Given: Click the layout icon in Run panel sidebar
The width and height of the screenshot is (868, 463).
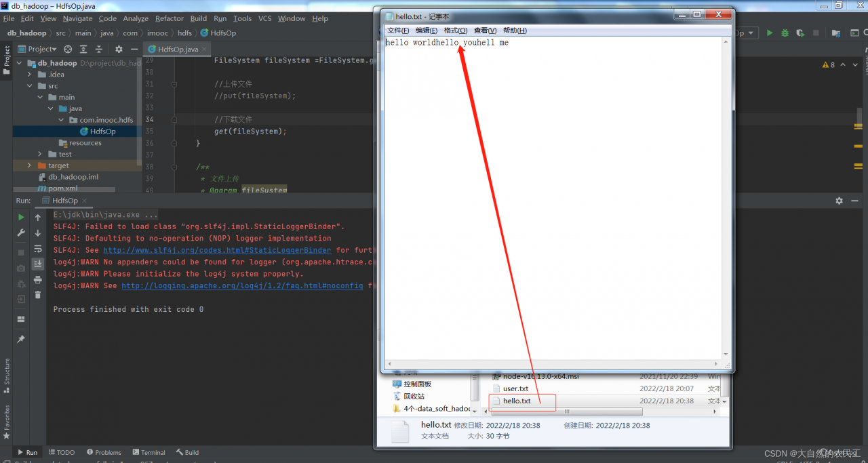Looking at the screenshot, I should pos(21,319).
